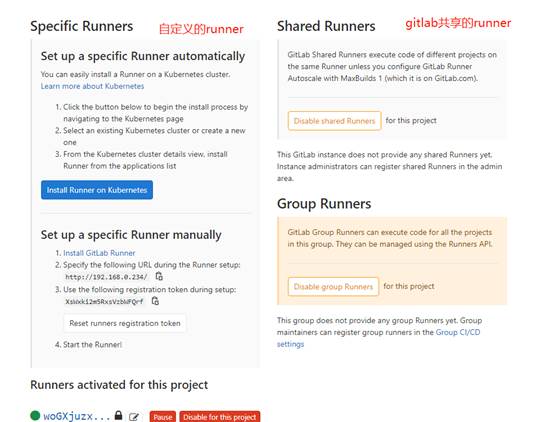This screenshot has height=422, width=554.
Task: Click the Shared Runners heading
Action: click(x=326, y=26)
